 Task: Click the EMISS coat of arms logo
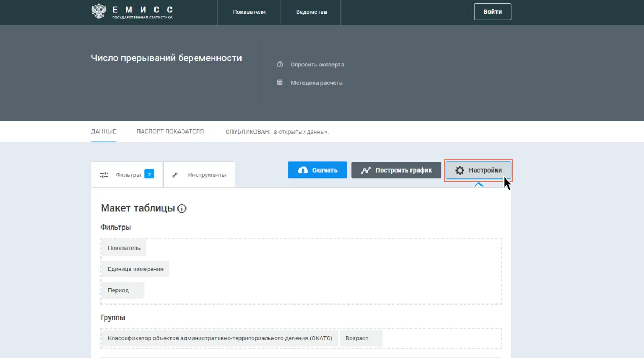(x=99, y=12)
